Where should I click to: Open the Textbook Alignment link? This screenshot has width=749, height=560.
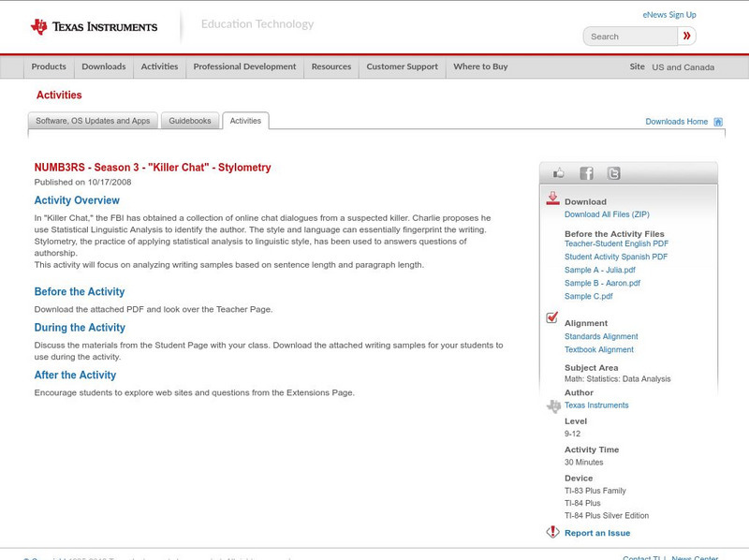pyautogui.click(x=599, y=349)
